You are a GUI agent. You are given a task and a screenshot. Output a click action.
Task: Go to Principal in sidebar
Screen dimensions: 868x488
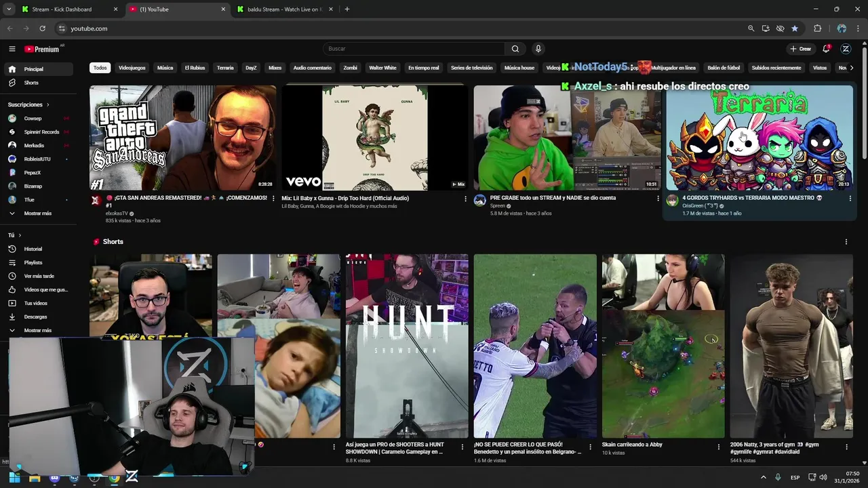38,69
